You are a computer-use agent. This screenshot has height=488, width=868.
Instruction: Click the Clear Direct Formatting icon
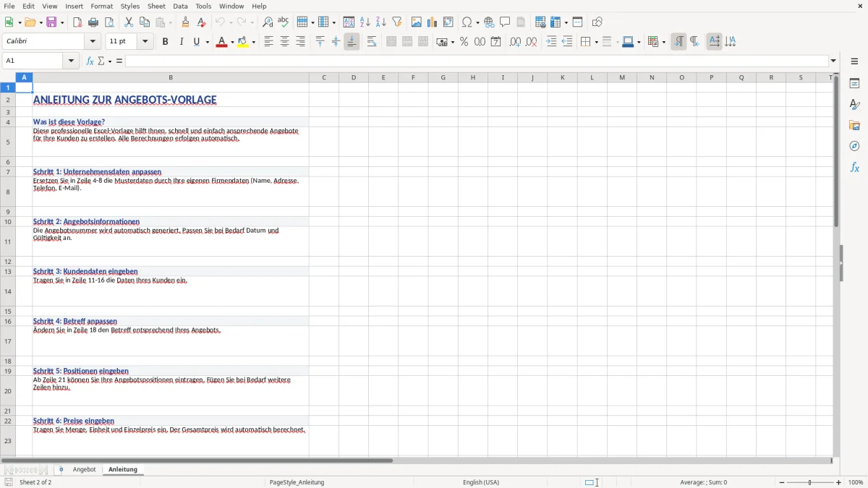[x=202, y=22]
